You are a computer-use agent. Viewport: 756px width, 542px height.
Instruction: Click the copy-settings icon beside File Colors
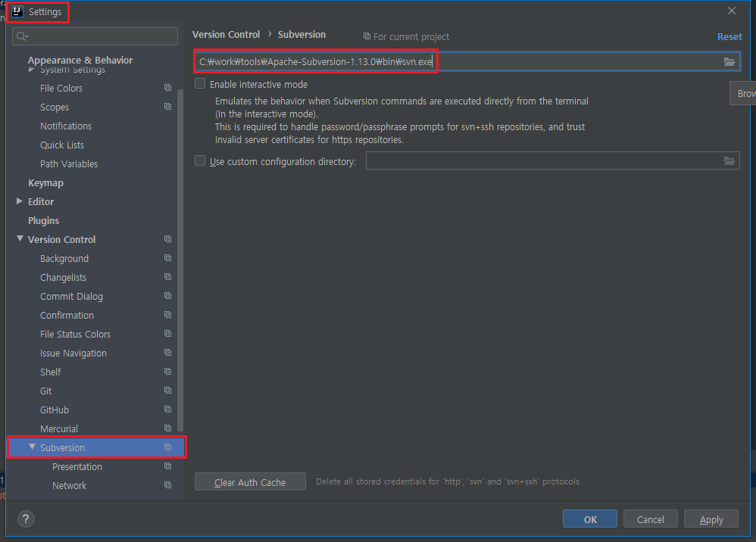pyautogui.click(x=167, y=88)
